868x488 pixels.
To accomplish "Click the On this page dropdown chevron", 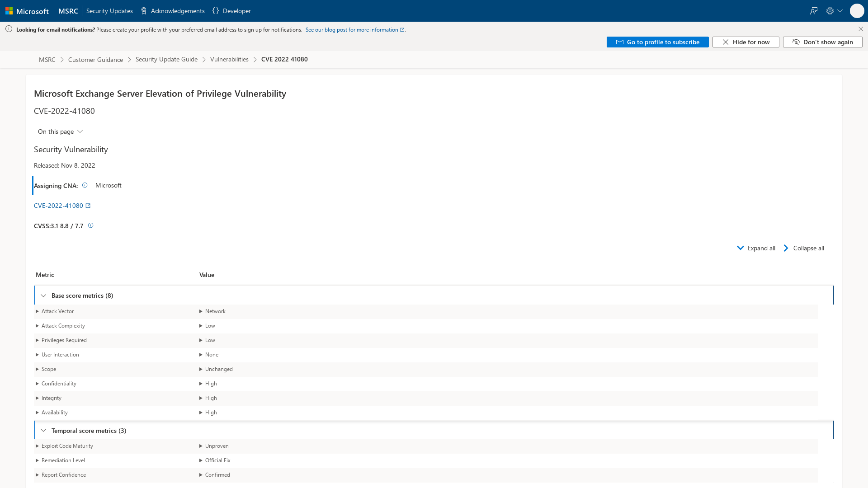I will tap(80, 131).
